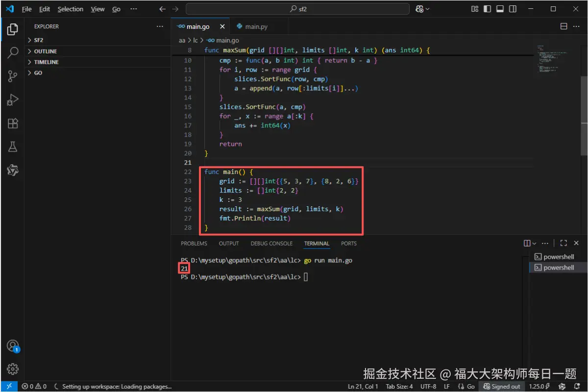The height and width of the screenshot is (392, 588).
Task: Open the split terminal dropdown arrow
Action: tap(535, 244)
